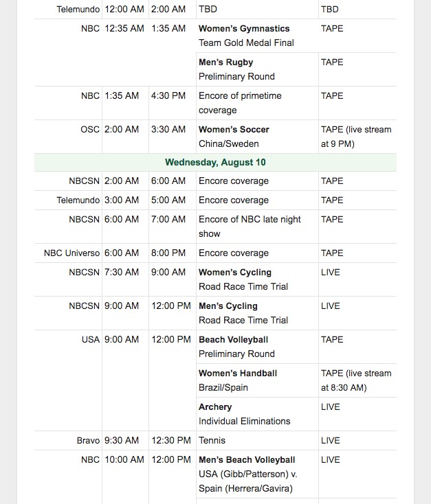
Task: Click the Men's Beach Volleyball event title
Action: click(x=247, y=459)
